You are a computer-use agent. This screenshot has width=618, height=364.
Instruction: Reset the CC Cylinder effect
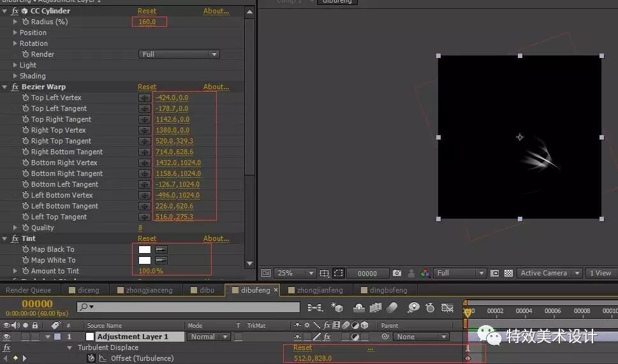(147, 11)
